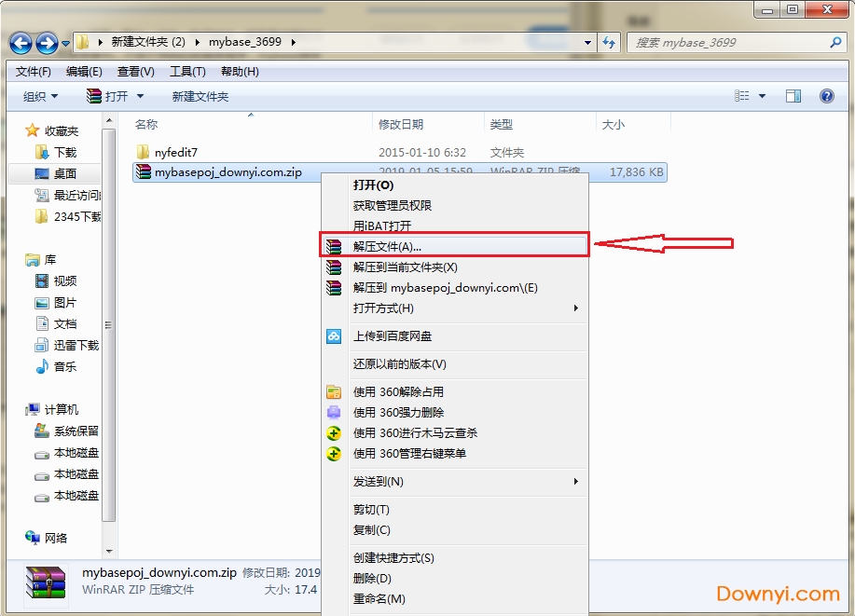Click the 搜索 mybase_3699 search box
This screenshot has width=855, height=616.
pyautogui.click(x=737, y=43)
